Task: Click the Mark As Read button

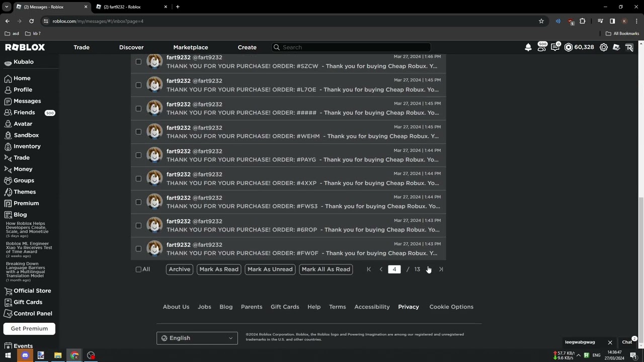Action: point(219,269)
